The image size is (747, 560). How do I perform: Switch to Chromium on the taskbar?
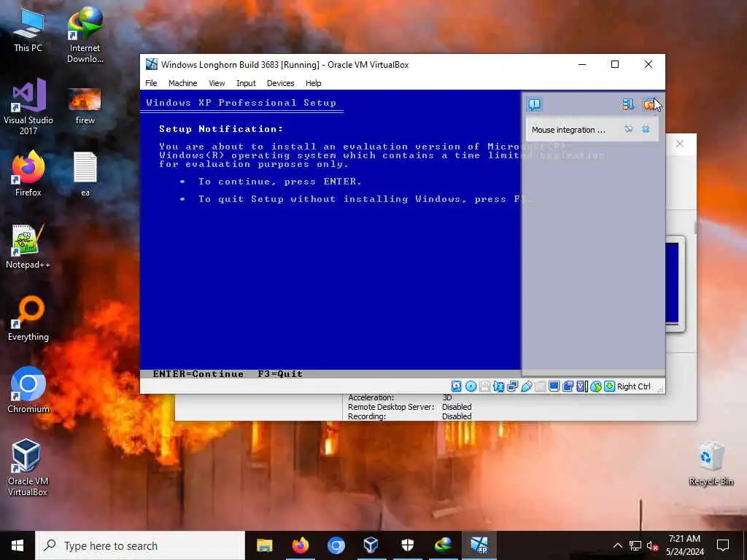coord(336,545)
